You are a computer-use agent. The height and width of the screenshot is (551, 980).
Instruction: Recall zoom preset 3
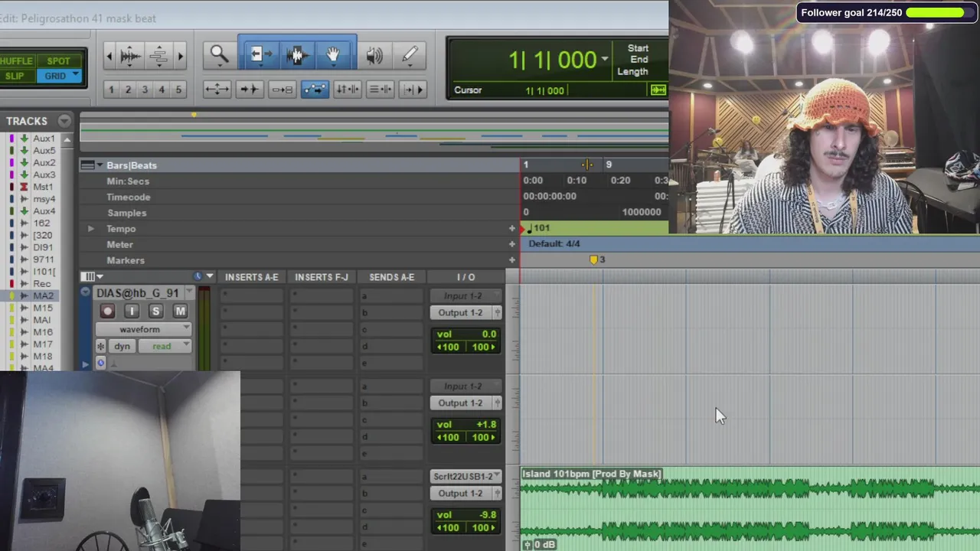(145, 90)
